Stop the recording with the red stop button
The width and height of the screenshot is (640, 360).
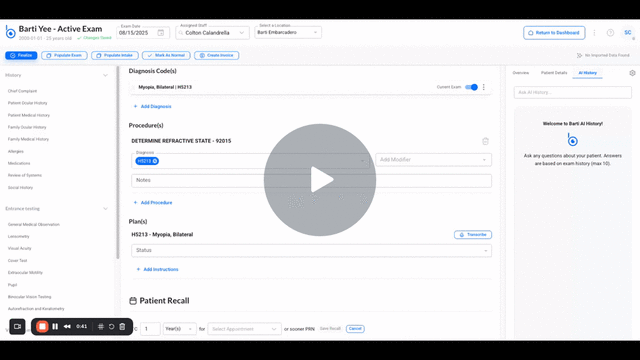[x=42, y=327]
